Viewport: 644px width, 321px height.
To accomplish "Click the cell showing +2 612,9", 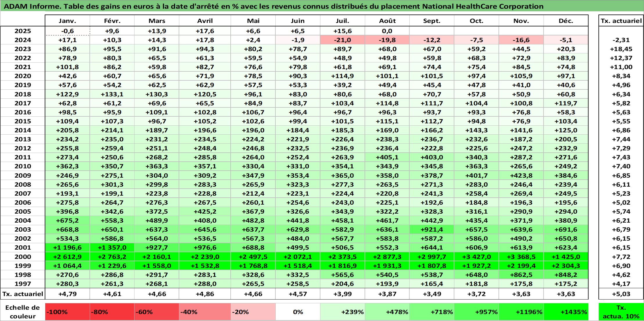I will 67,257.
